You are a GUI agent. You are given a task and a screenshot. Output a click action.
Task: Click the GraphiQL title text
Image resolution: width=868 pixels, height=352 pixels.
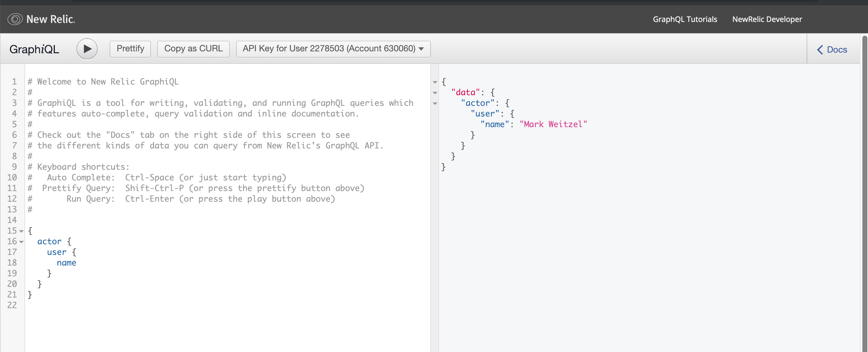click(34, 49)
